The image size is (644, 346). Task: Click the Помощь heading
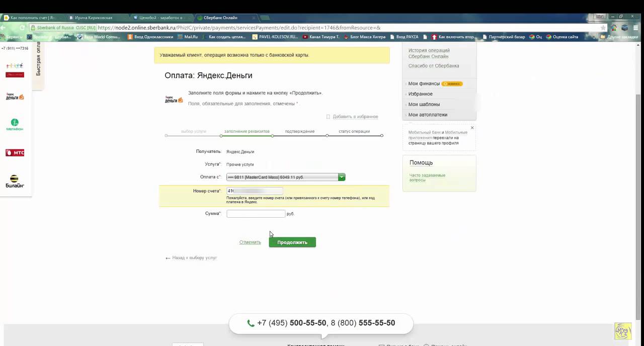(x=421, y=163)
